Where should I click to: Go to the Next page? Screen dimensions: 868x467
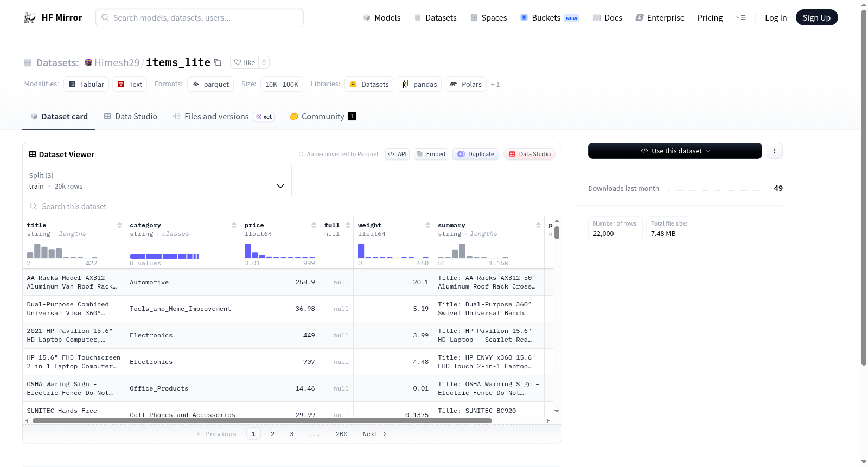374,434
